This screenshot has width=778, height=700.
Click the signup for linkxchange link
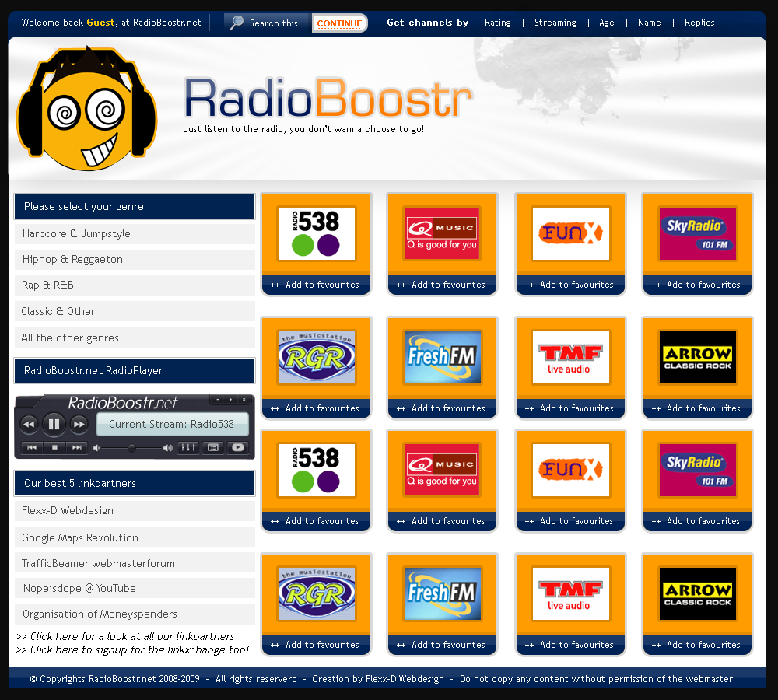coord(132,650)
